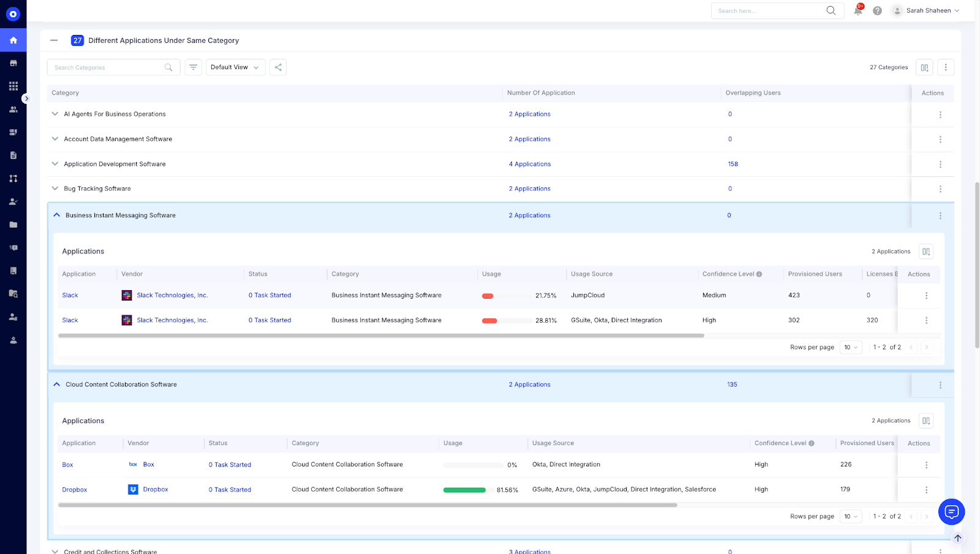The width and height of the screenshot is (980, 554).
Task: Open column settings in Business Messaging applications table
Action: (x=926, y=252)
